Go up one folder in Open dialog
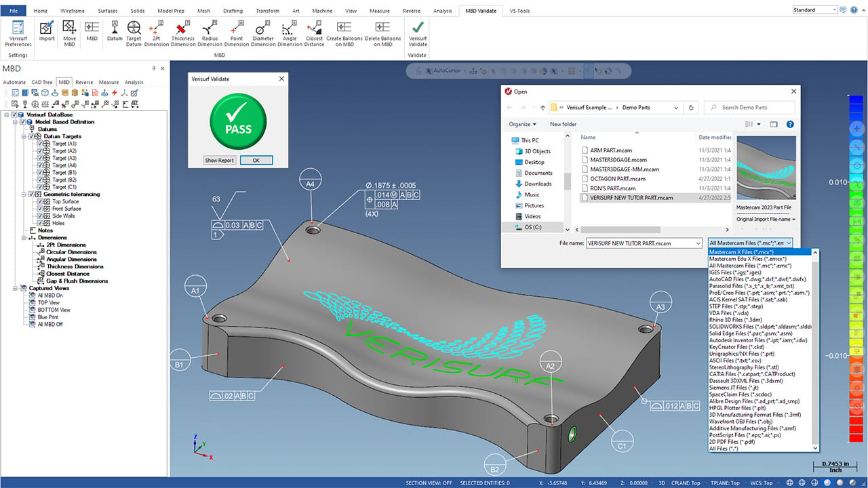 click(542, 107)
